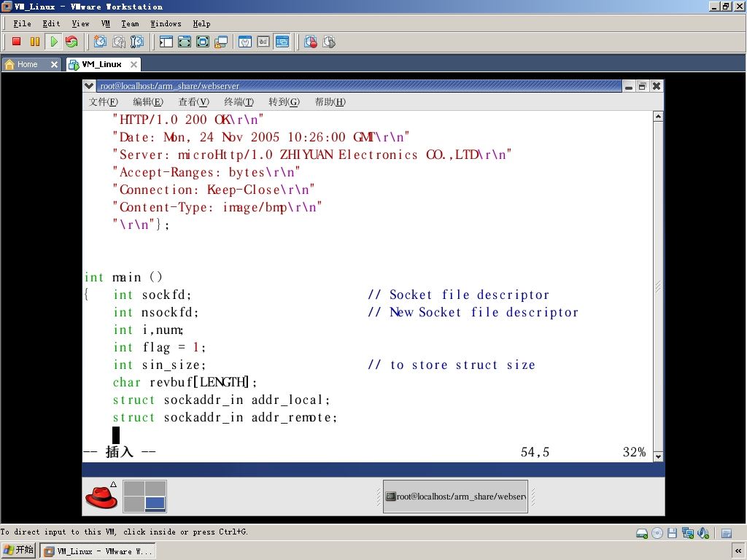
Task: Click terminal scrollbar down arrow
Action: coord(658,456)
